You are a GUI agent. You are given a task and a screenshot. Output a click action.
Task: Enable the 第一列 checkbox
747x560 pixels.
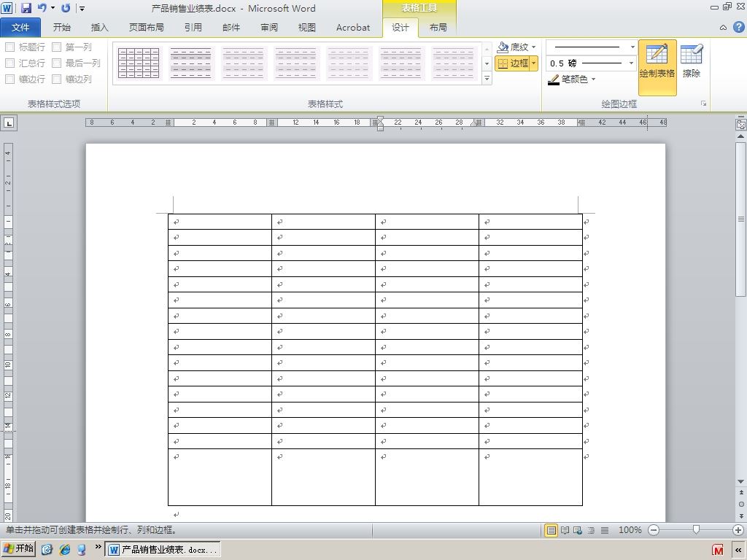click(x=56, y=47)
